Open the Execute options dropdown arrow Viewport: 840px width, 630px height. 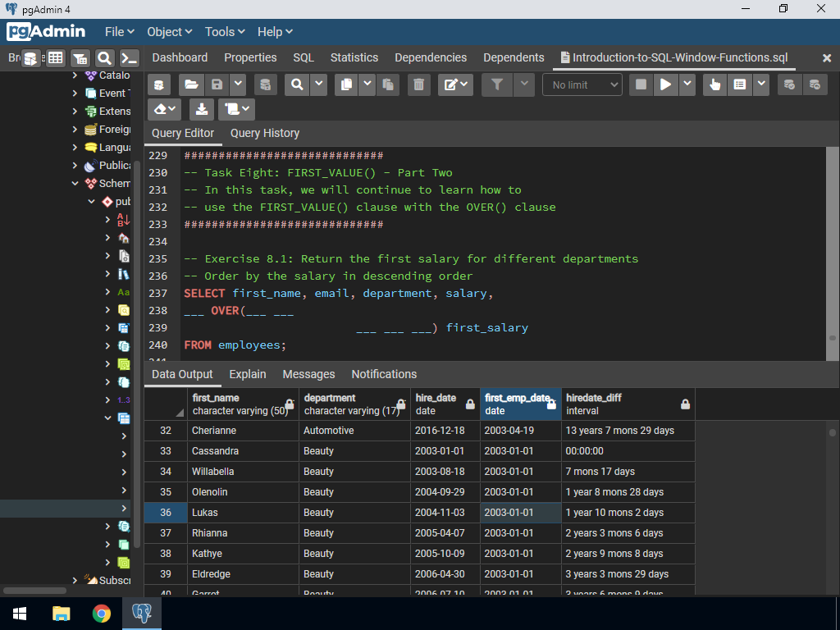687,84
